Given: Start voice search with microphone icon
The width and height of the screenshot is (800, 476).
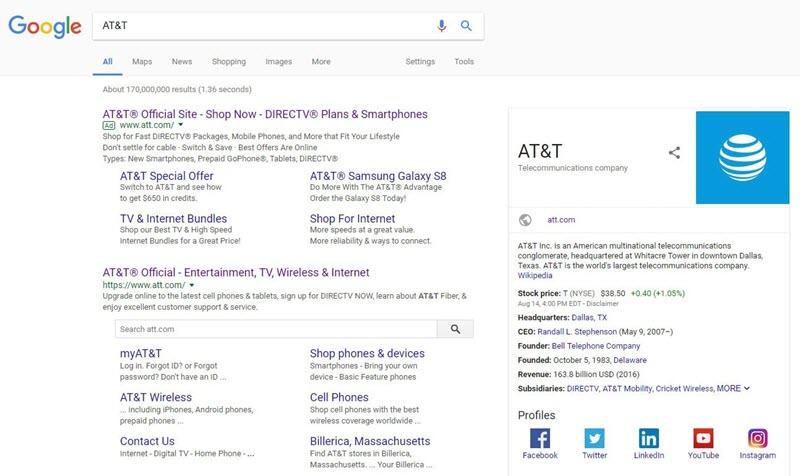Looking at the screenshot, I should (x=442, y=26).
